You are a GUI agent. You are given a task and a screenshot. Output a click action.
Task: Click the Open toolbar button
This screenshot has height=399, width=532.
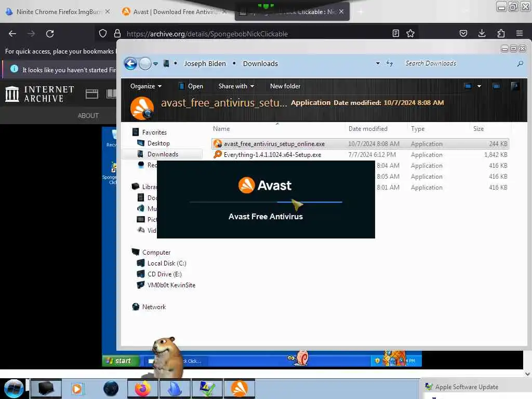(x=191, y=86)
